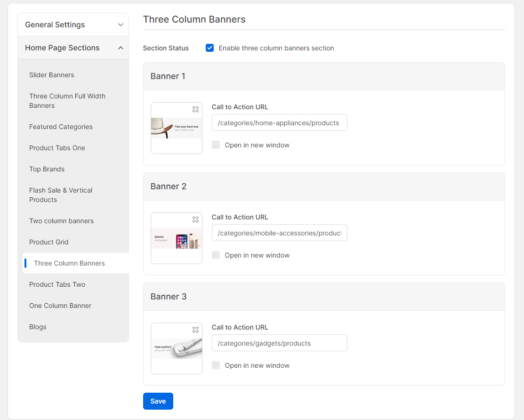The height and width of the screenshot is (420, 524).
Task: Open Slider Banners settings
Action: click(52, 75)
